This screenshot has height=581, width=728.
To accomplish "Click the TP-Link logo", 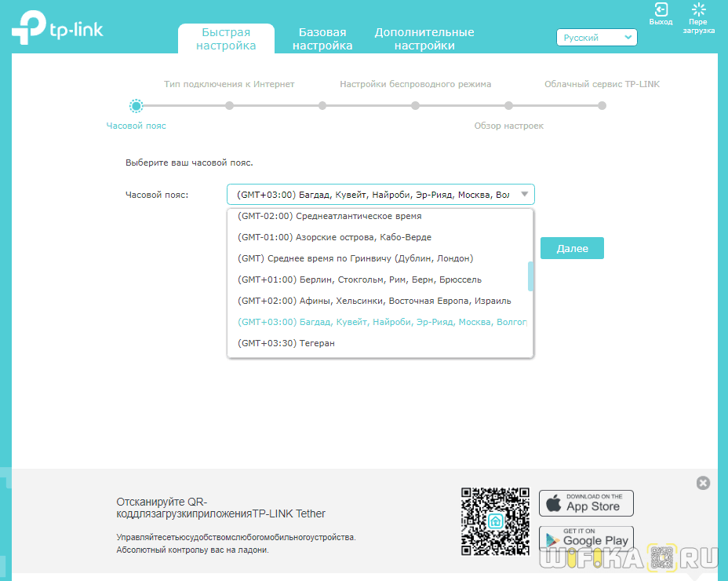I will [57, 28].
